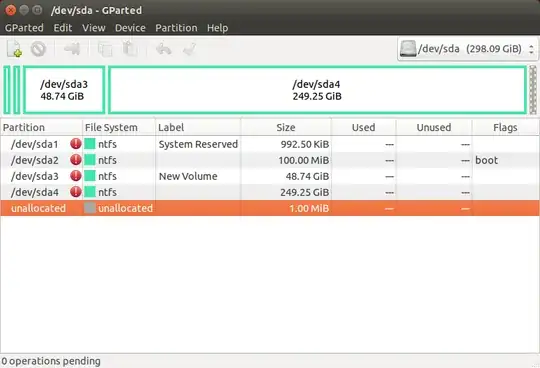
Task: Open the GParted menu
Action: pos(24,28)
